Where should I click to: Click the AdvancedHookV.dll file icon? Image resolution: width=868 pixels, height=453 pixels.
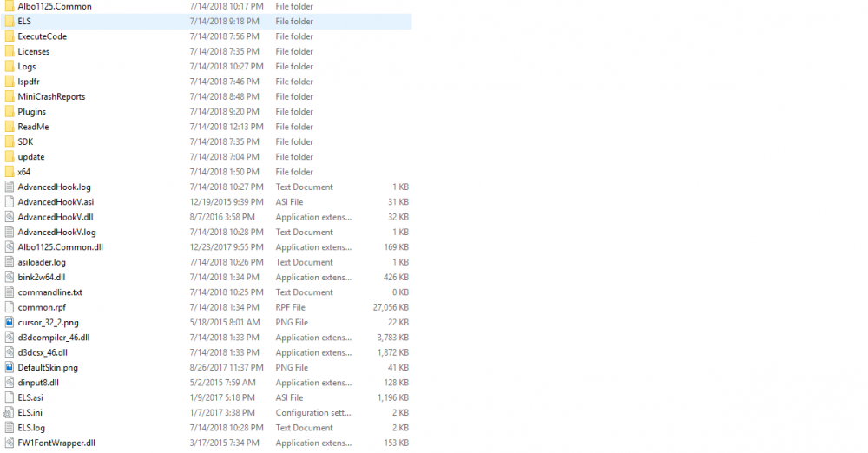tap(9, 217)
